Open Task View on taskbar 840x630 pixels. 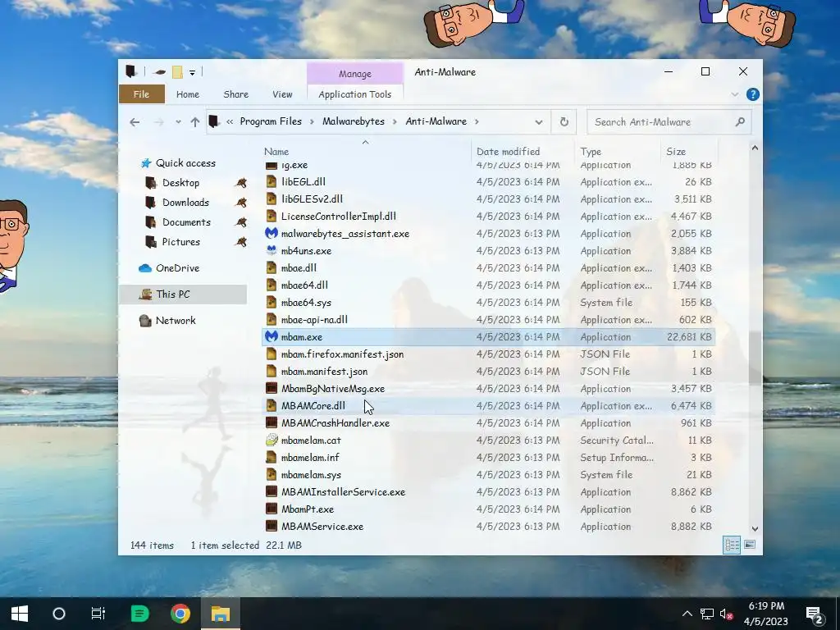[98, 614]
